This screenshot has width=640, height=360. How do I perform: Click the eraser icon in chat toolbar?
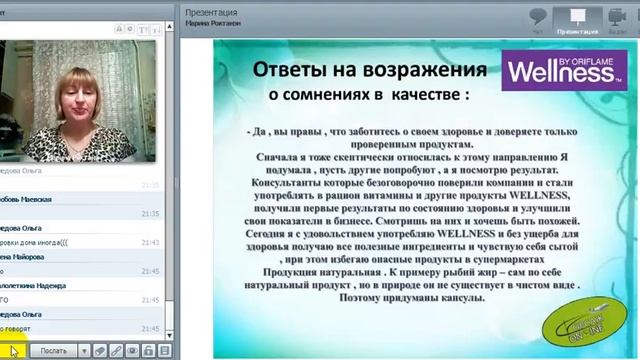(x=100, y=351)
